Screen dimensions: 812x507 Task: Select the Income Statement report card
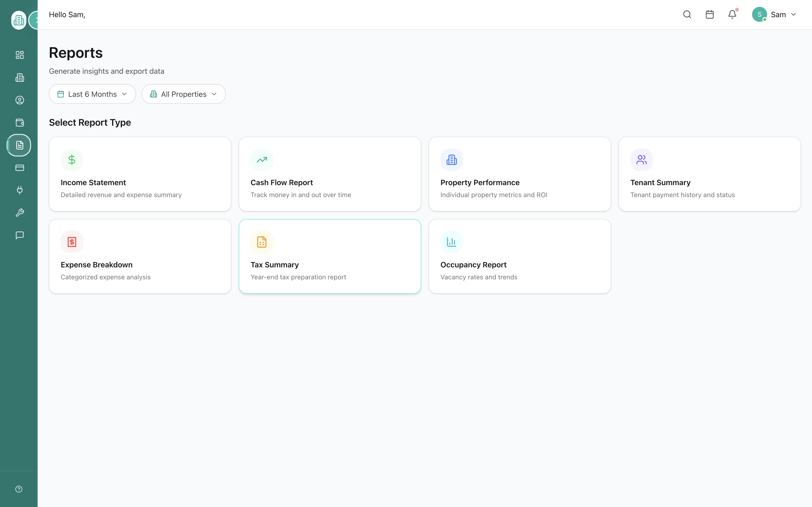point(140,174)
